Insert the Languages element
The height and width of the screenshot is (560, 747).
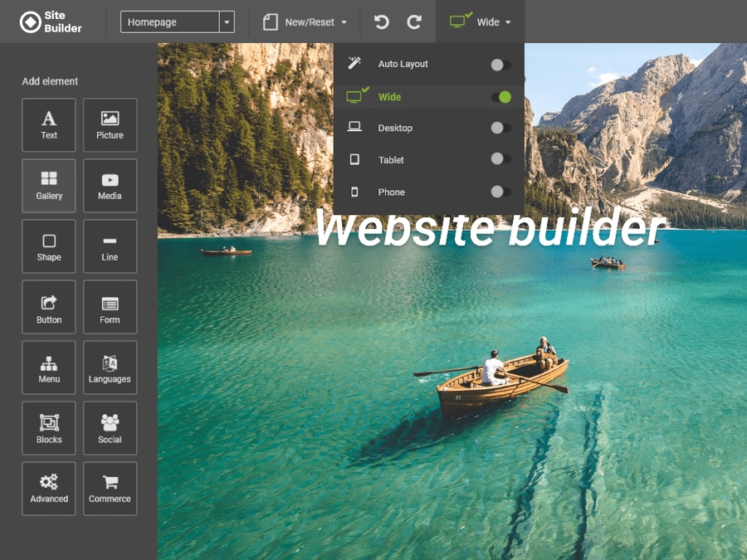pos(110,368)
